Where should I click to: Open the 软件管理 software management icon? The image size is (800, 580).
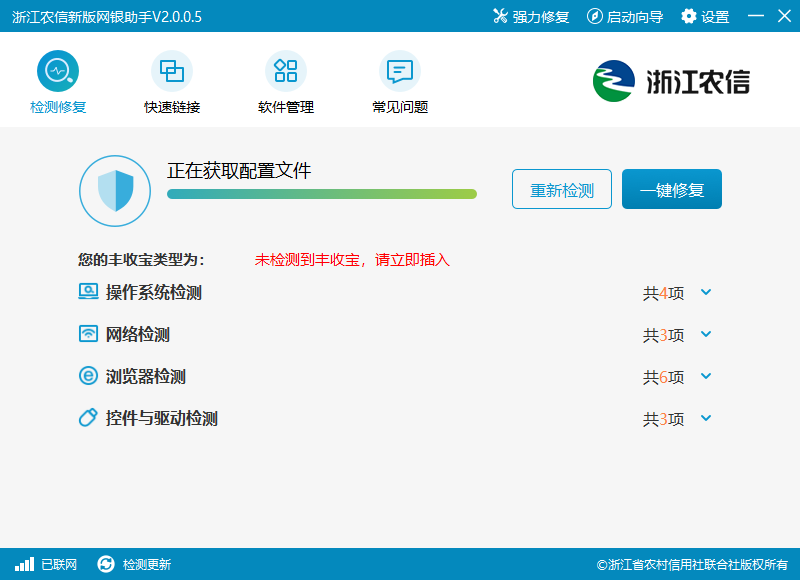[286, 71]
